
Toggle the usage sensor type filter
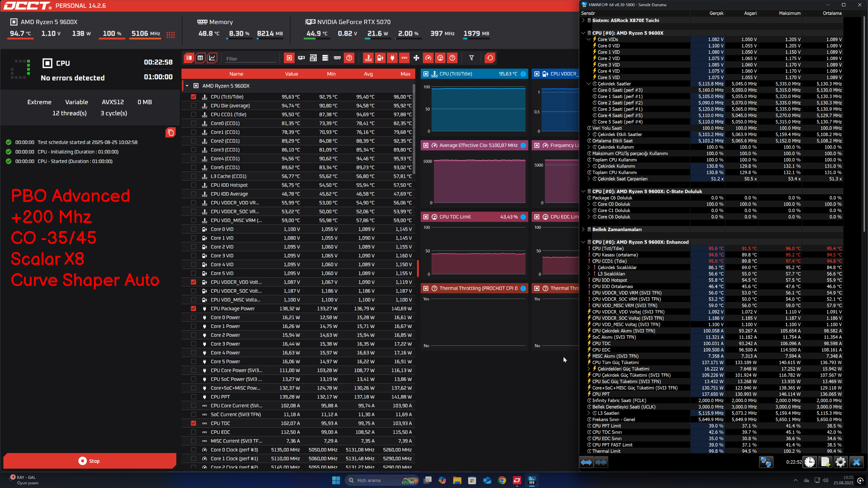coord(440,58)
